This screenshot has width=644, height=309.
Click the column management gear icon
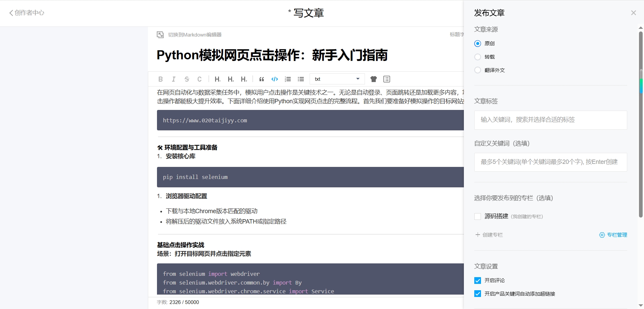602,235
